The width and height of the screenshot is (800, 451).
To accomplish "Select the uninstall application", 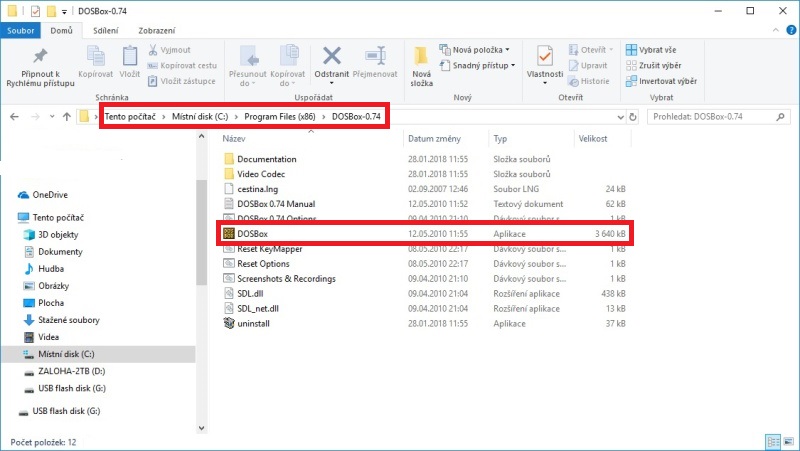I will pyautogui.click(x=253, y=323).
